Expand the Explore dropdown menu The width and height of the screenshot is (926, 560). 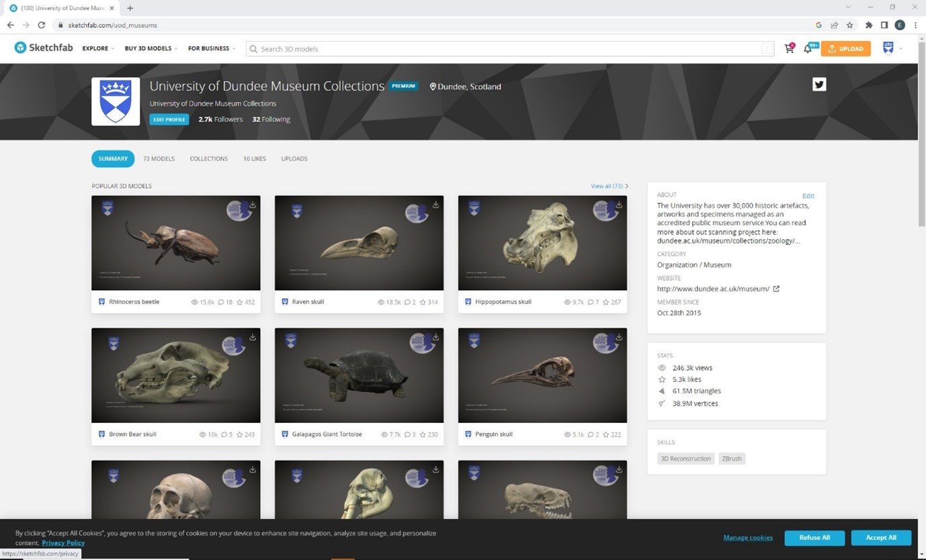click(98, 48)
